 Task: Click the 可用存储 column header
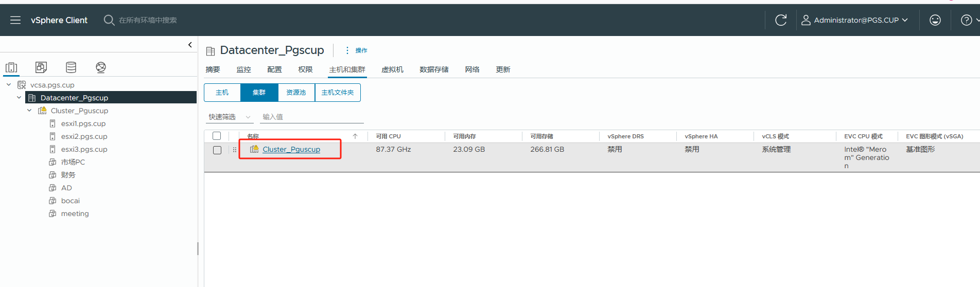541,136
